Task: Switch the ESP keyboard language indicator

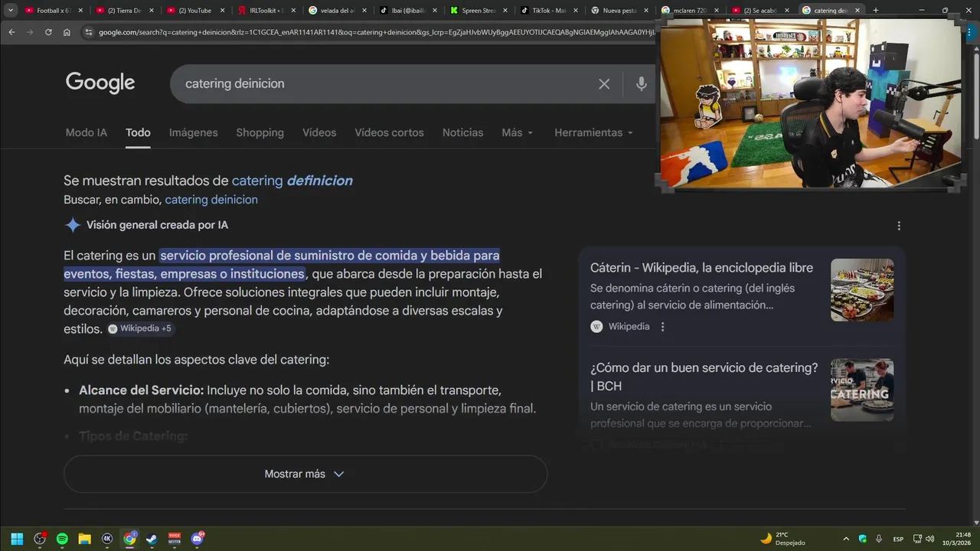Action: pyautogui.click(x=898, y=539)
